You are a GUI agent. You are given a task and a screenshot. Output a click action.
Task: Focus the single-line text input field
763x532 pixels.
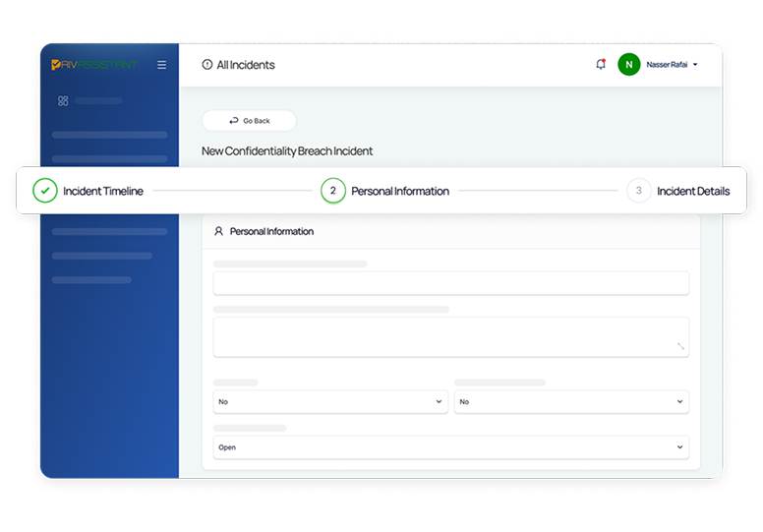tap(450, 283)
